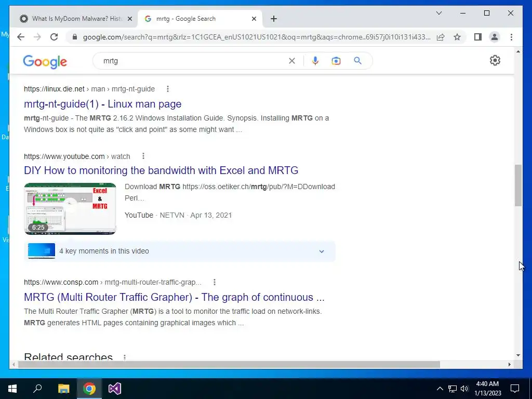
Task: Open the taskbar clock showing 4:40 AM
Action: coord(487,389)
